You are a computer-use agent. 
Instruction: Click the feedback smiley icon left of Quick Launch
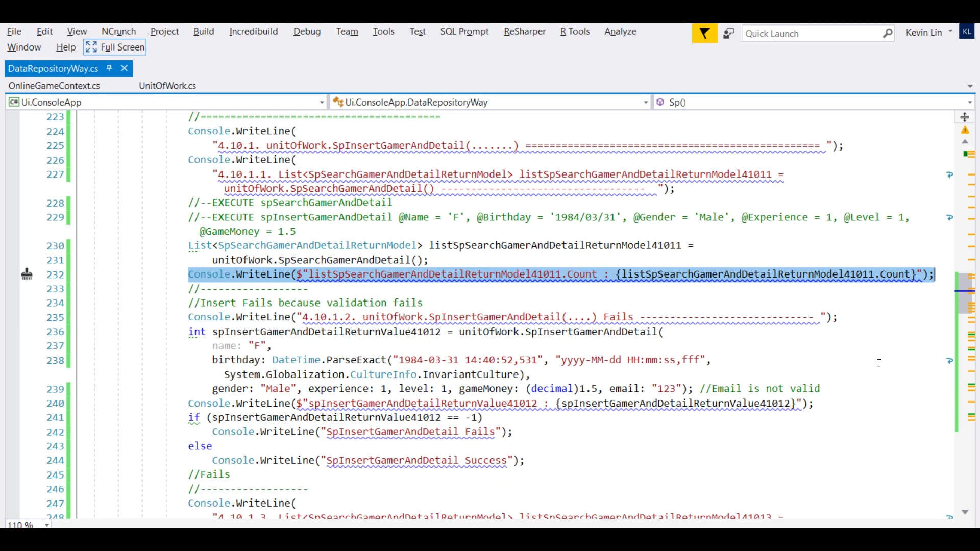(728, 33)
